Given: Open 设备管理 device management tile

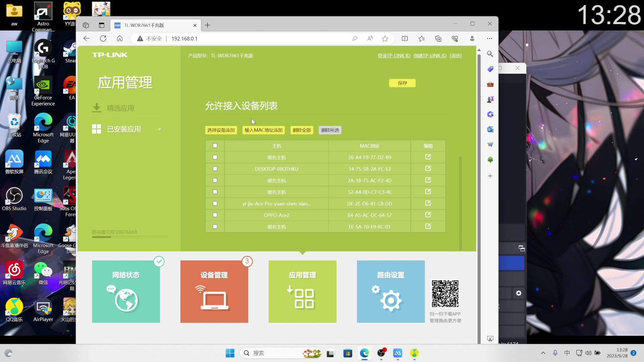Looking at the screenshot, I should tap(214, 291).
